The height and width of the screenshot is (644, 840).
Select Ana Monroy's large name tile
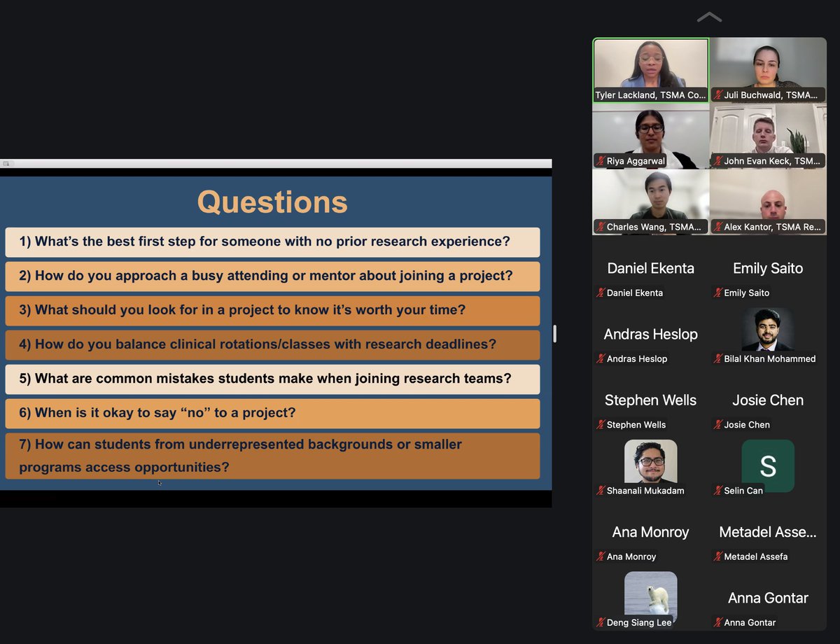click(x=651, y=532)
